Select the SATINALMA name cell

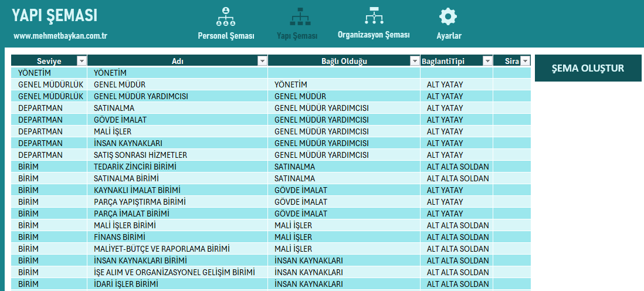(178, 108)
